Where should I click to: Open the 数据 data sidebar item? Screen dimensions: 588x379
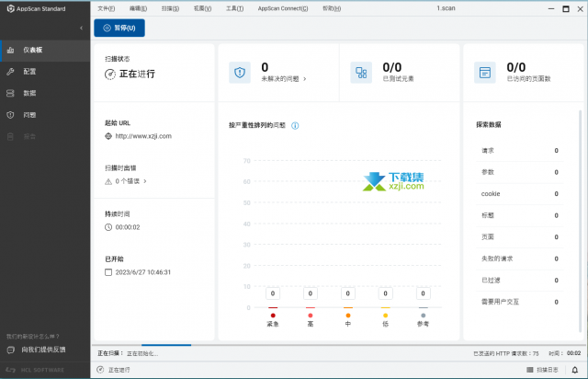pyautogui.click(x=45, y=93)
